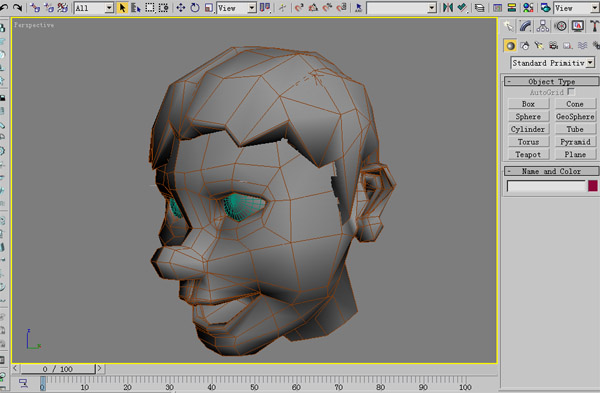Open the Mini Curve Editor beside timeline
This screenshot has height=393, width=600.
pyautogui.click(x=23, y=383)
